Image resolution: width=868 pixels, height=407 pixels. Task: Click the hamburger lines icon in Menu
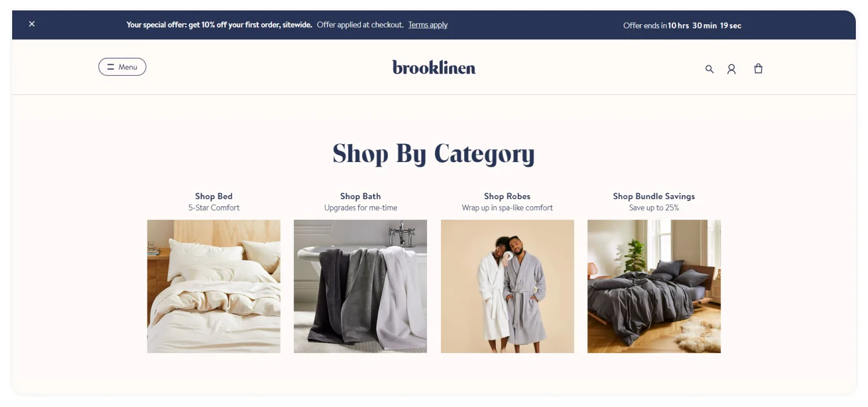click(x=111, y=67)
